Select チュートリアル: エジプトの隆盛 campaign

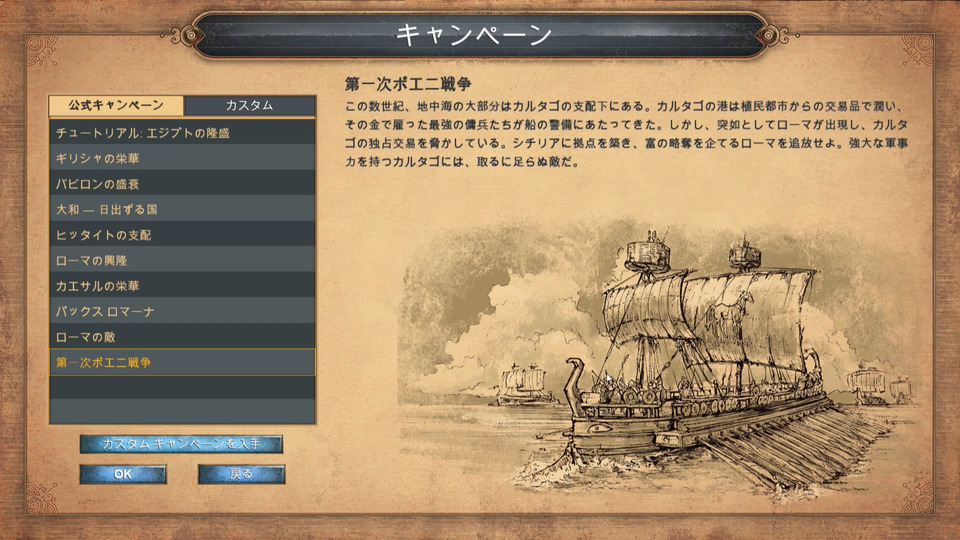coord(182,133)
